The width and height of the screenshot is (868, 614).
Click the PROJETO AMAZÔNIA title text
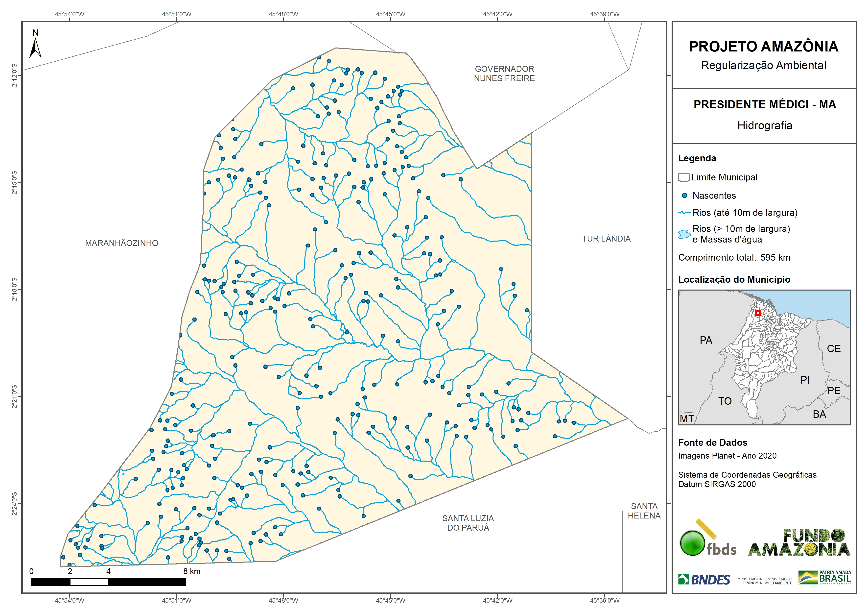click(763, 47)
